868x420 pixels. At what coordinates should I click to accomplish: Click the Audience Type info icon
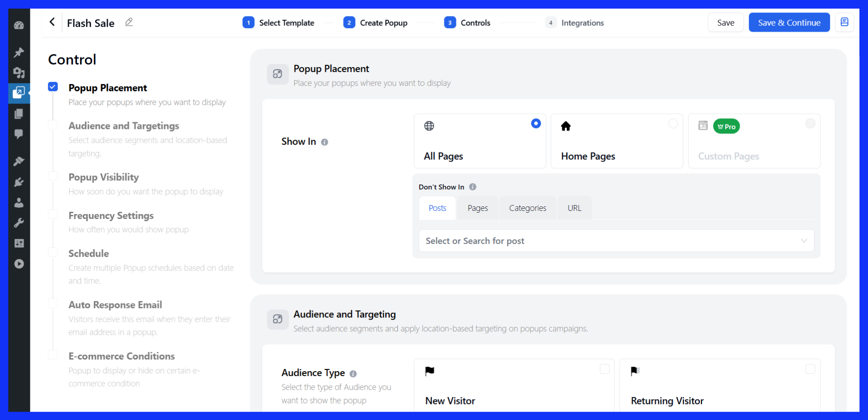(x=353, y=373)
